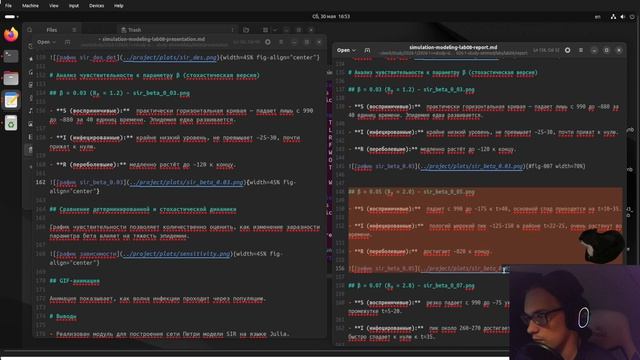Click sensitivity.png link in presentation editor
The width and height of the screenshot is (640, 360).
pos(176,254)
